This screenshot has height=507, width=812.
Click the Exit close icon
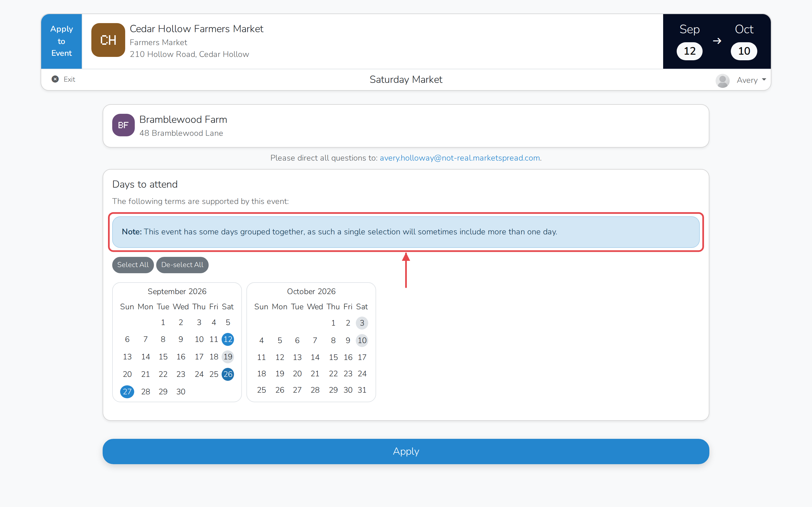click(x=55, y=79)
